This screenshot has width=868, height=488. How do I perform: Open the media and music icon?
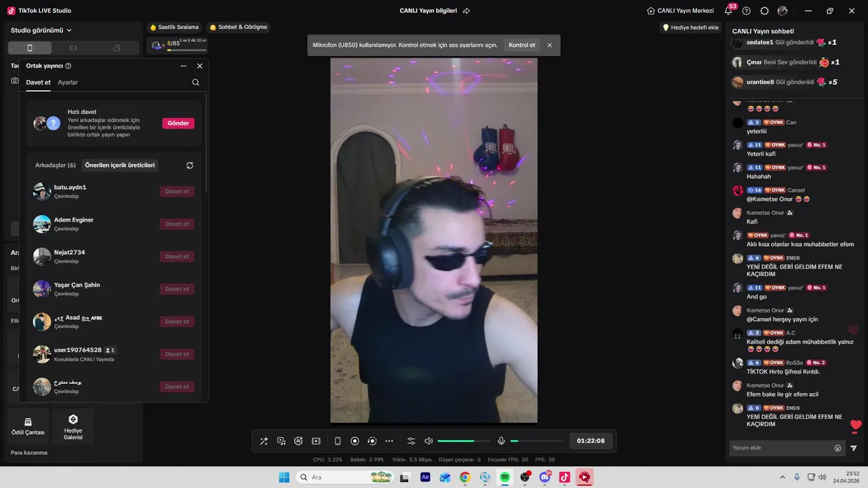(281, 441)
